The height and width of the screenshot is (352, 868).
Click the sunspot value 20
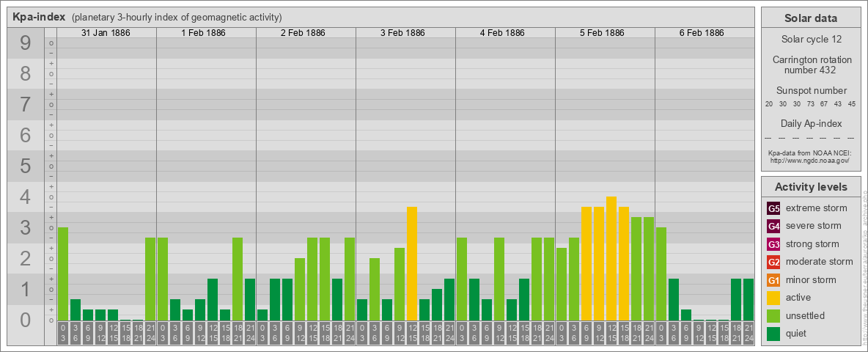coord(769,104)
